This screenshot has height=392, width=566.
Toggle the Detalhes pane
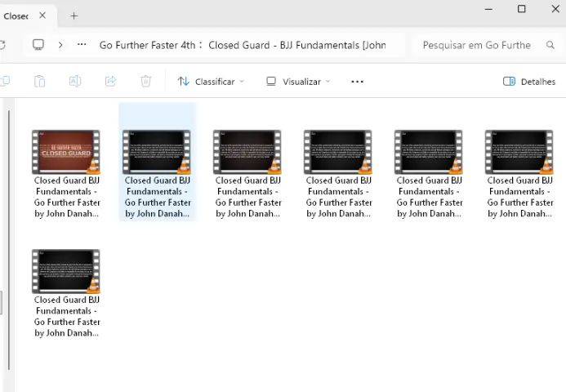pyautogui.click(x=529, y=82)
